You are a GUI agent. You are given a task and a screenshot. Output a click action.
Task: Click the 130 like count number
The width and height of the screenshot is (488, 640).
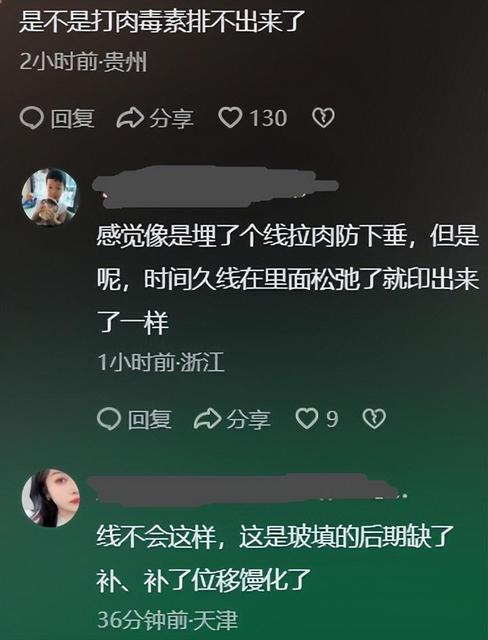click(268, 118)
